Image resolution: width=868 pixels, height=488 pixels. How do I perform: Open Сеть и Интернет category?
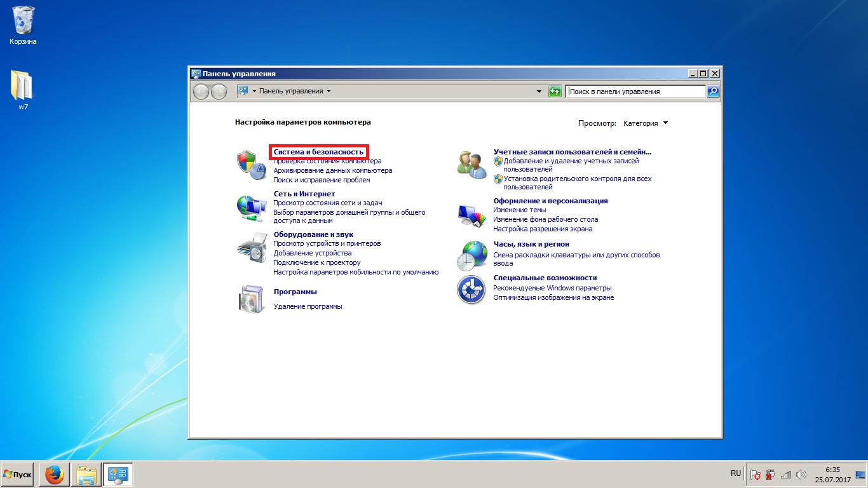coord(304,194)
